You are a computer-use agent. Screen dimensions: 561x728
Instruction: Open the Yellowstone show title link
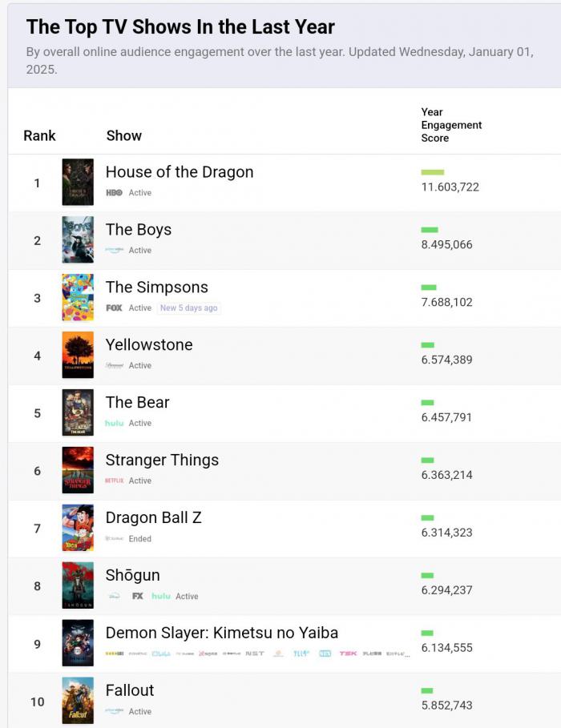click(x=149, y=345)
